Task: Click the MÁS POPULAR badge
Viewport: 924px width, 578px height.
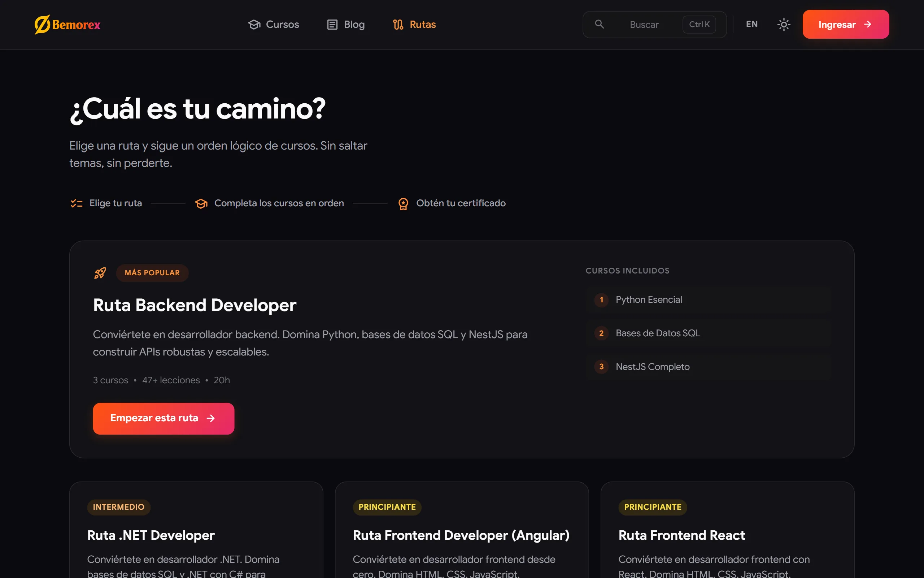Action: click(152, 273)
